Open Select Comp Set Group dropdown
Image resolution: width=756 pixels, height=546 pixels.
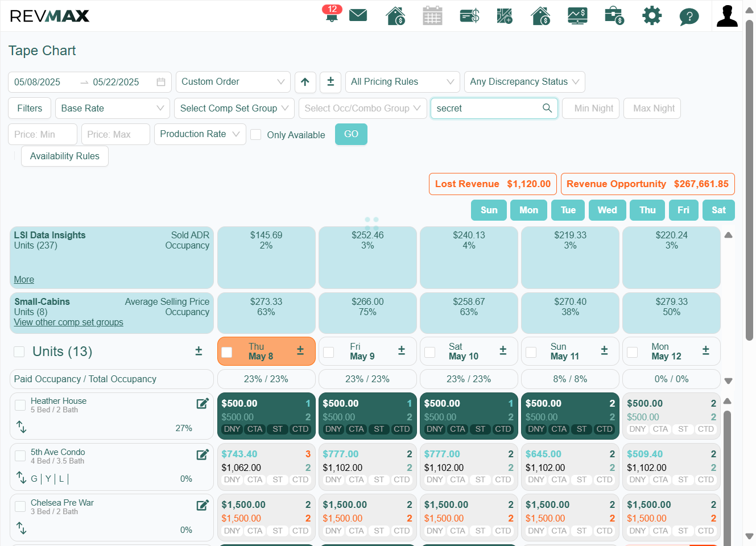point(234,108)
